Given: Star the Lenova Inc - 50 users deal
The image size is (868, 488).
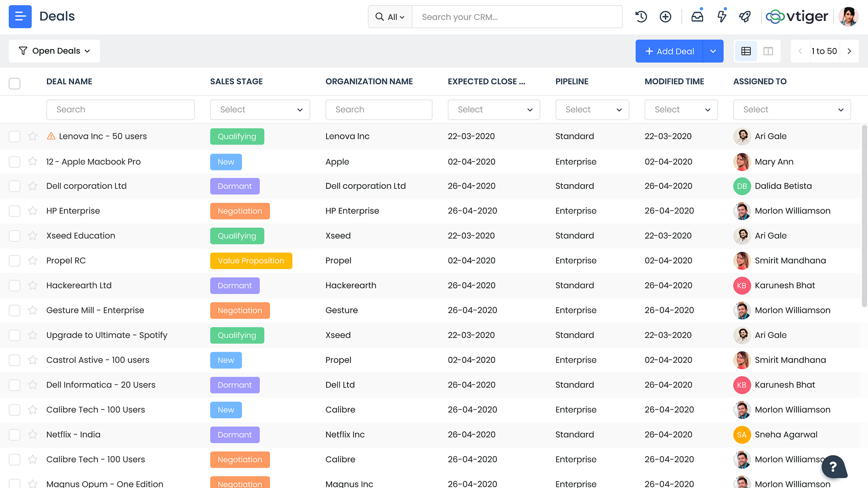Looking at the screenshot, I should 33,136.
